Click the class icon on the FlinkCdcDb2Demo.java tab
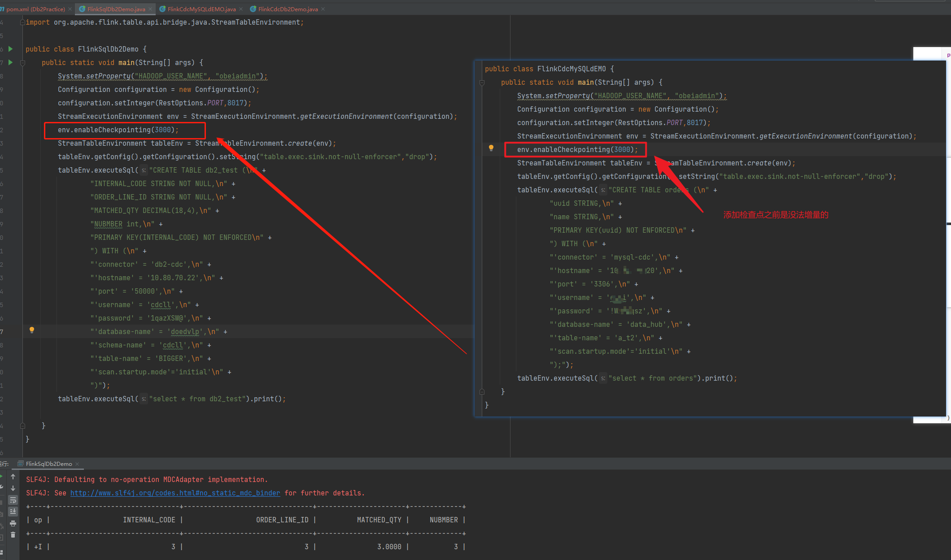This screenshot has width=951, height=560. coord(253,9)
